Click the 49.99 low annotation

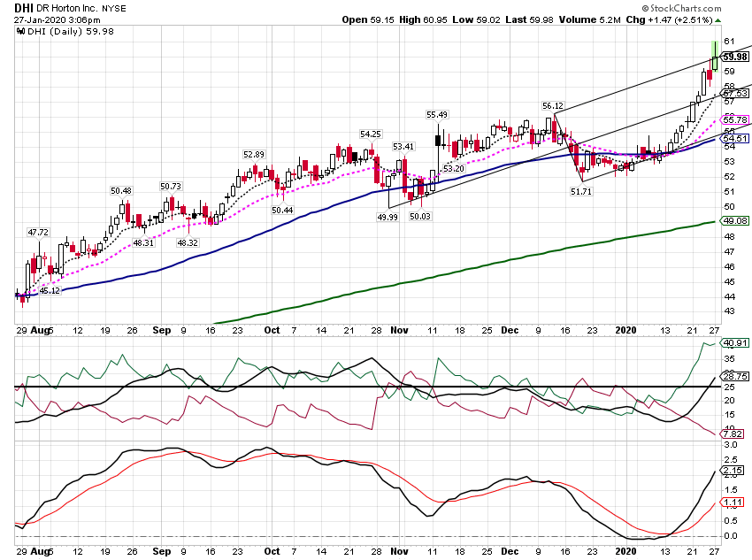pyautogui.click(x=388, y=217)
